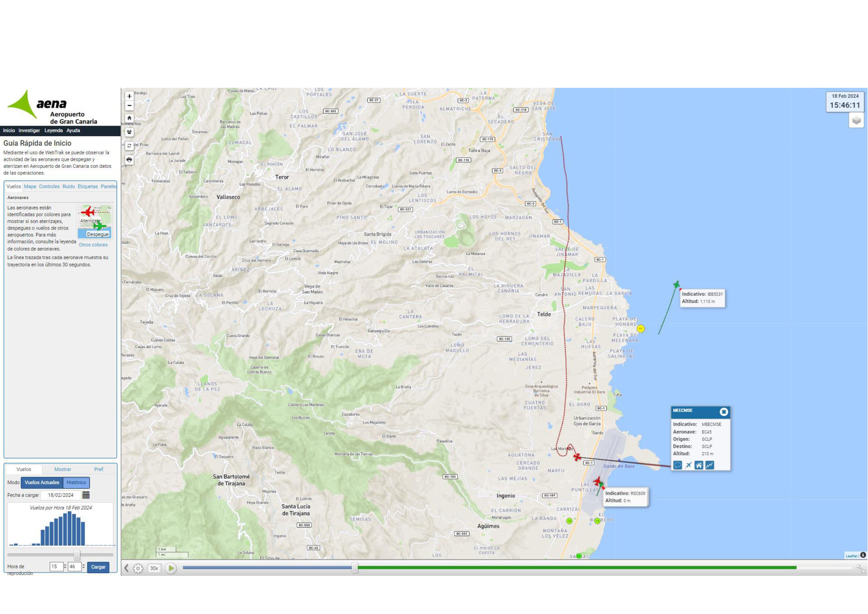Open the Leyenda menu
The width and height of the screenshot is (868, 614).
[x=54, y=130]
